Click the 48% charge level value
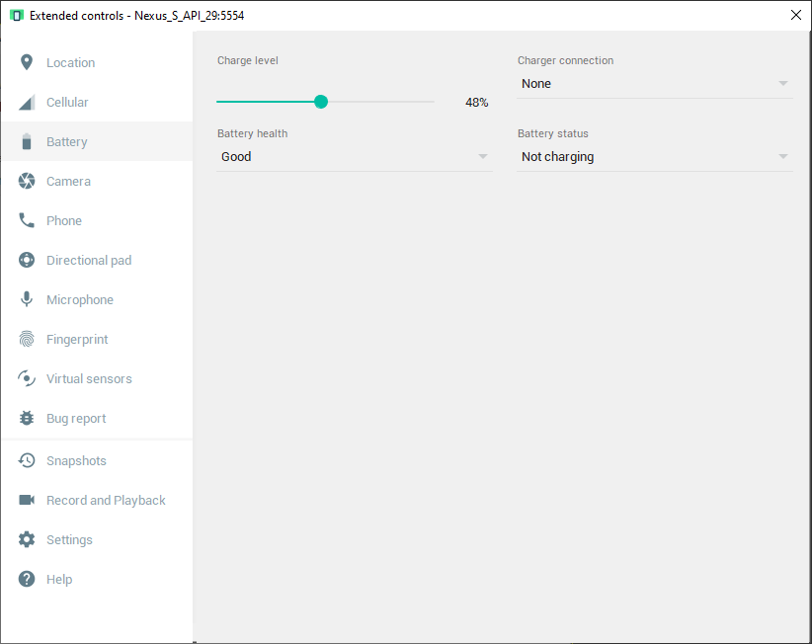 [x=476, y=103]
